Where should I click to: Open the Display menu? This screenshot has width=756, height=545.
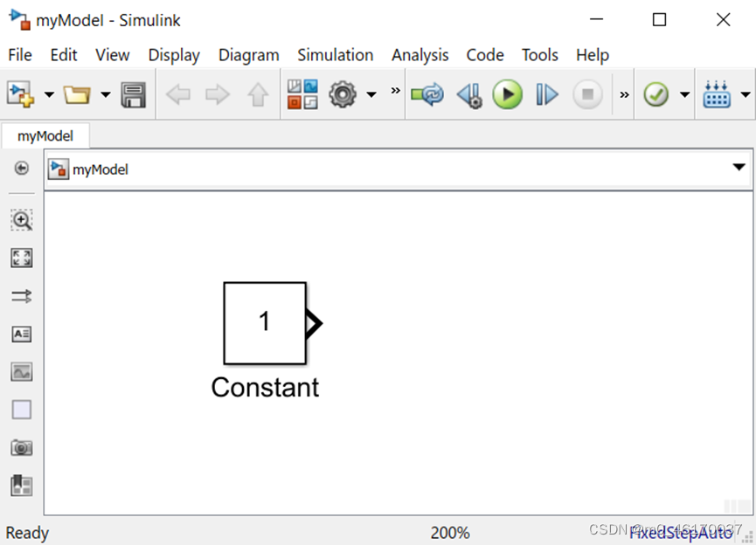[174, 55]
